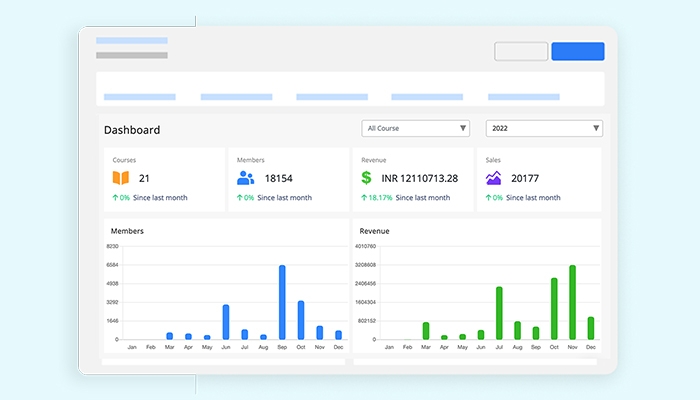Open the All Course dropdown
700x400 pixels.
pyautogui.click(x=415, y=128)
